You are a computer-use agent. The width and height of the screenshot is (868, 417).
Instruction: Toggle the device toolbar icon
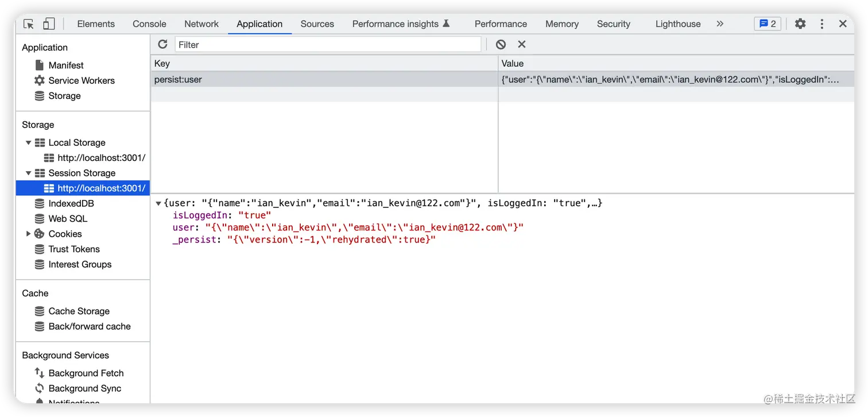(x=49, y=24)
